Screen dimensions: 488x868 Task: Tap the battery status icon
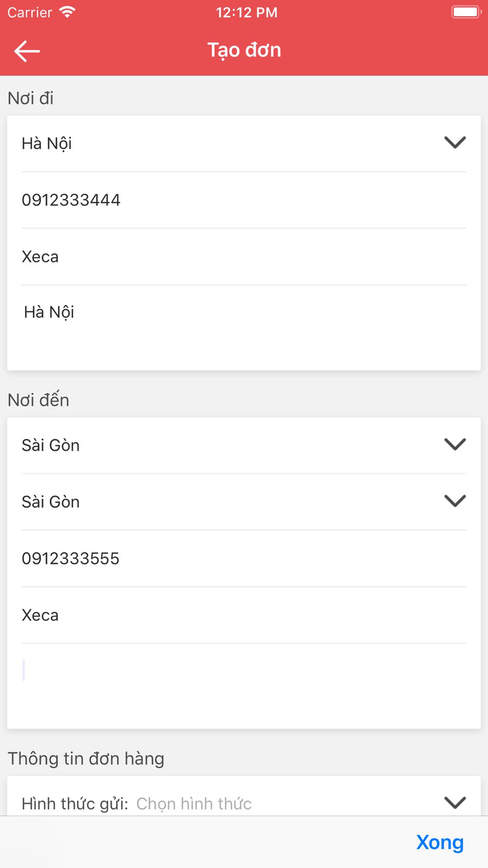tap(467, 12)
